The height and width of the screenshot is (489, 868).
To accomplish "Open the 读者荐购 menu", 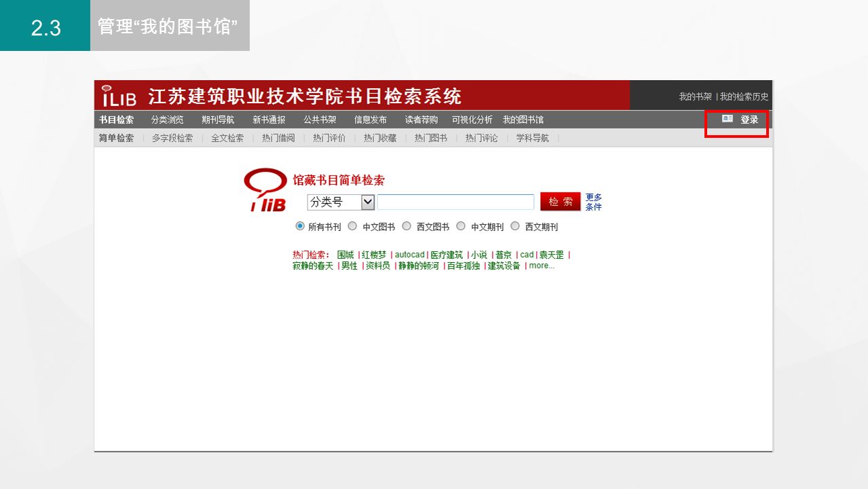I will coord(421,120).
